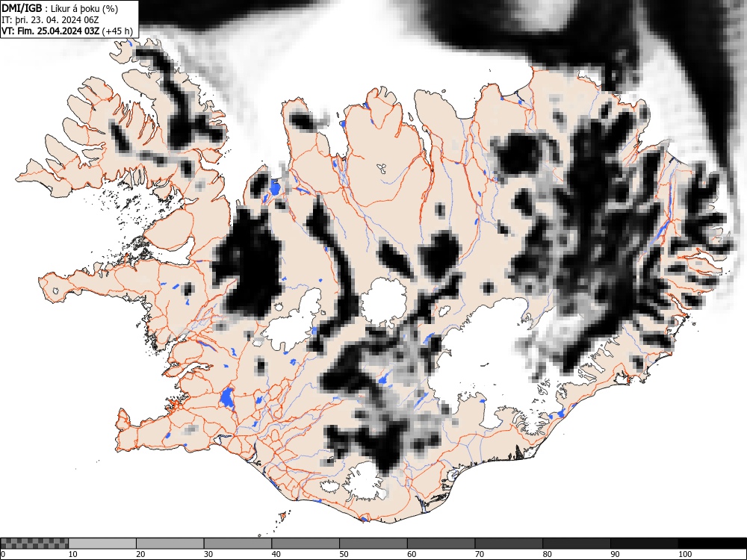Select the checkered 0–10 legend swatch
The image size is (747, 560).
34,544
